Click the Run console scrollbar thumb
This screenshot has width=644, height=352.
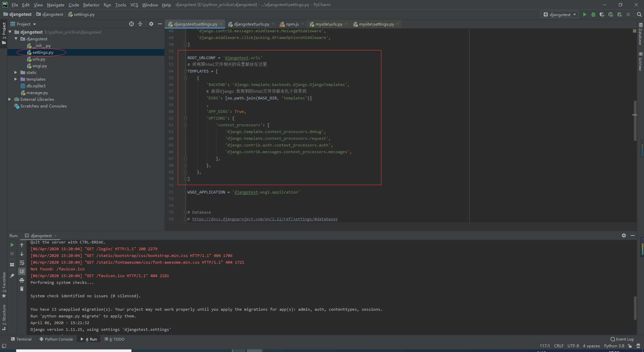[x=635, y=308]
